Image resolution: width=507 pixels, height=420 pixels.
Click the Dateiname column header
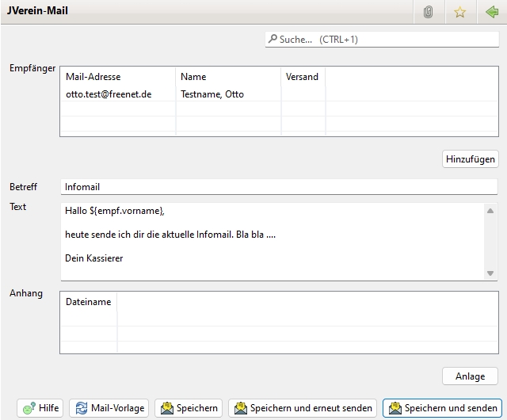[x=89, y=302]
